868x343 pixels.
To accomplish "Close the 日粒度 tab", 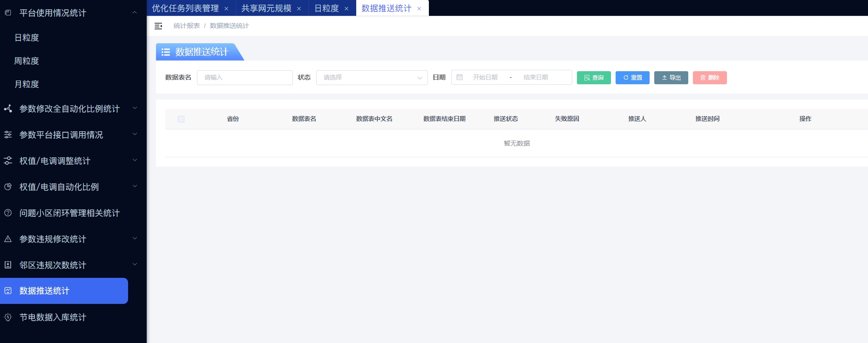I will (x=346, y=8).
